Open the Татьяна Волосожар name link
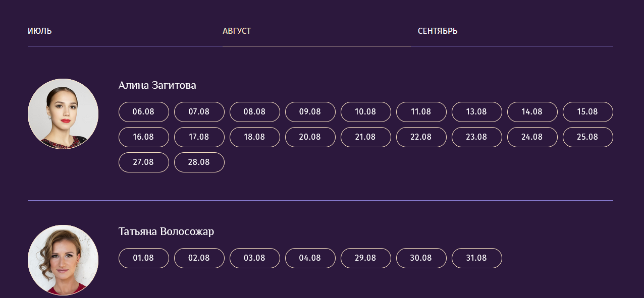Image resolution: width=644 pixels, height=298 pixels. pyautogui.click(x=166, y=231)
